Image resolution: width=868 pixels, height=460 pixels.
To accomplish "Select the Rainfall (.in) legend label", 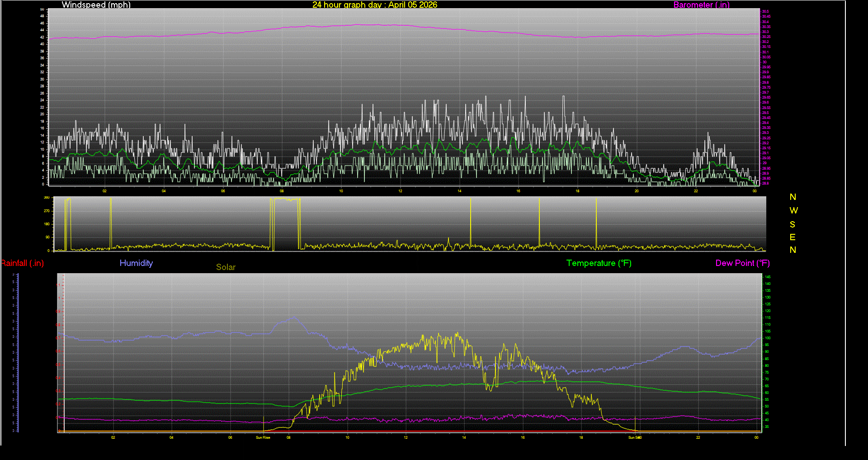I will coord(22,263).
